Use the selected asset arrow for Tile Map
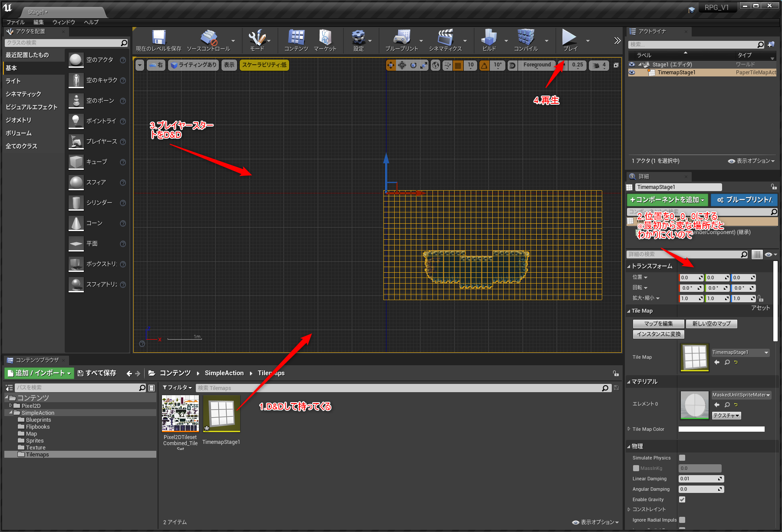 pyautogui.click(x=717, y=362)
